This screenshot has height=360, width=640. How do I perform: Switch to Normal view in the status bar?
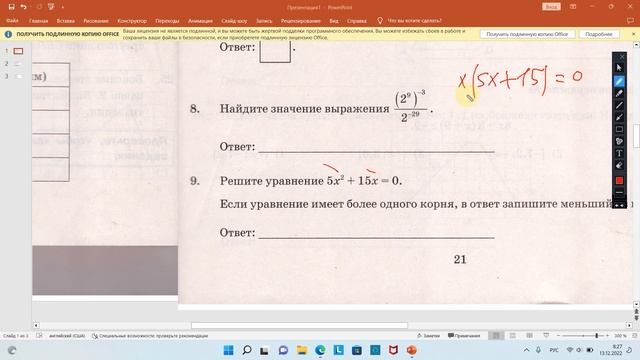coord(496,336)
